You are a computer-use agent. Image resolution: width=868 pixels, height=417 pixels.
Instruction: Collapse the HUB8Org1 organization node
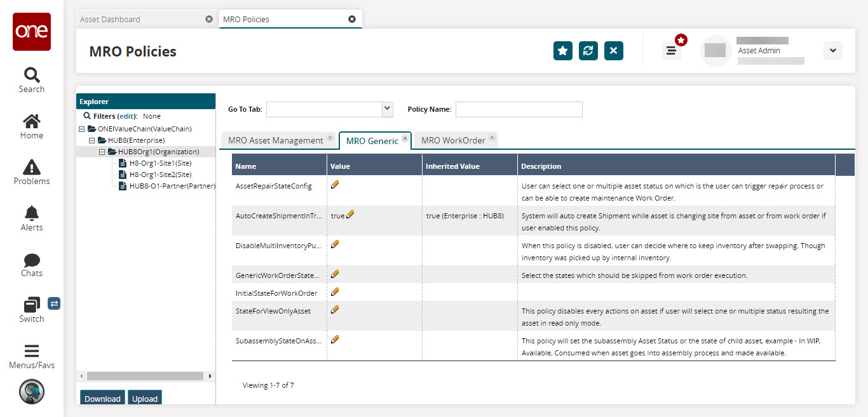click(102, 152)
